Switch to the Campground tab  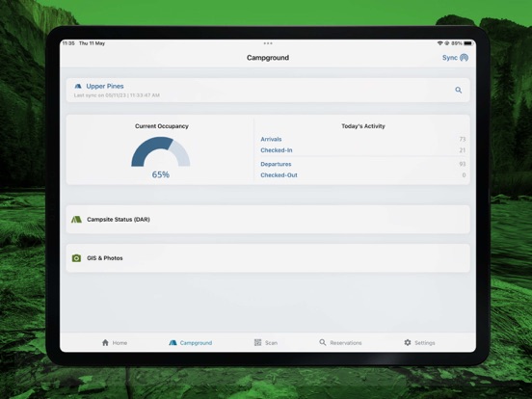pos(190,343)
